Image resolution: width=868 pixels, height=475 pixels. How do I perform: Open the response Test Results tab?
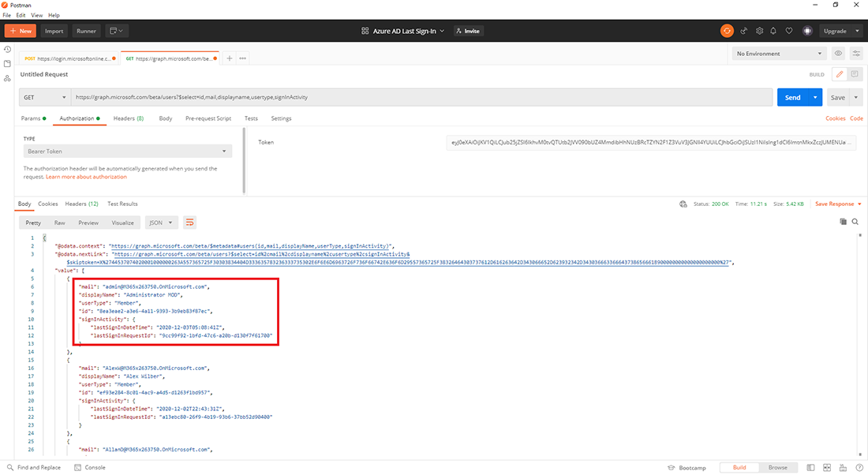tap(122, 204)
